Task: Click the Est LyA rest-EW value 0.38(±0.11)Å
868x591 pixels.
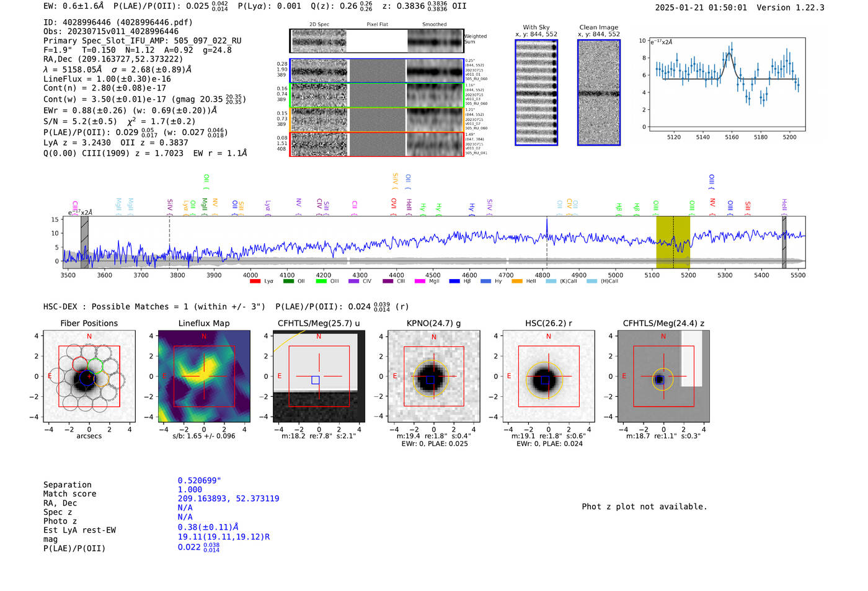Action: click(208, 527)
